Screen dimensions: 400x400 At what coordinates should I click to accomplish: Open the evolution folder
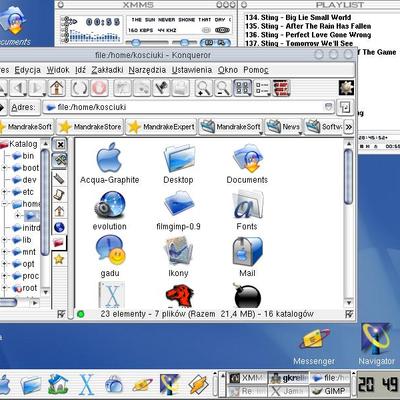point(110,211)
